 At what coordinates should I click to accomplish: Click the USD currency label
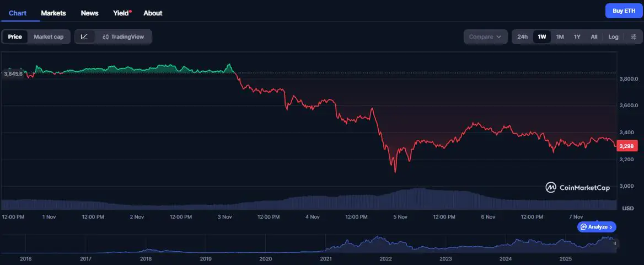[628, 209]
